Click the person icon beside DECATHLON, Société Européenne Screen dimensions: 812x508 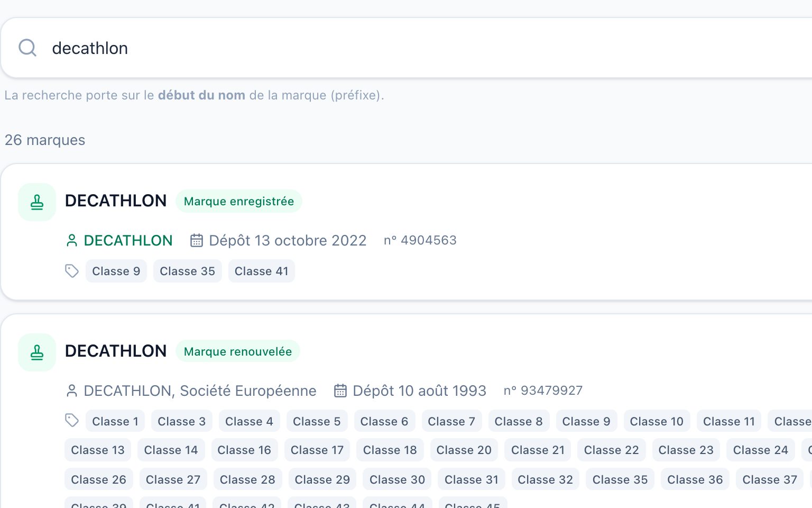point(72,391)
